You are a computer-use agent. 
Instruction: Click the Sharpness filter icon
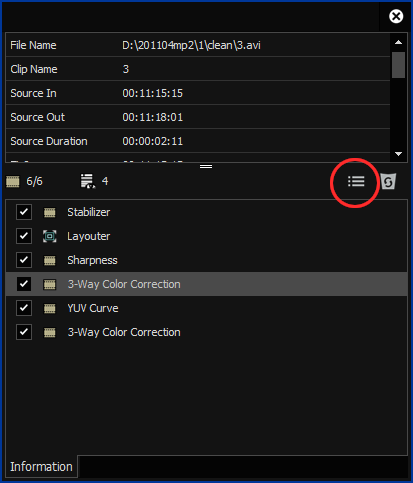(x=50, y=260)
